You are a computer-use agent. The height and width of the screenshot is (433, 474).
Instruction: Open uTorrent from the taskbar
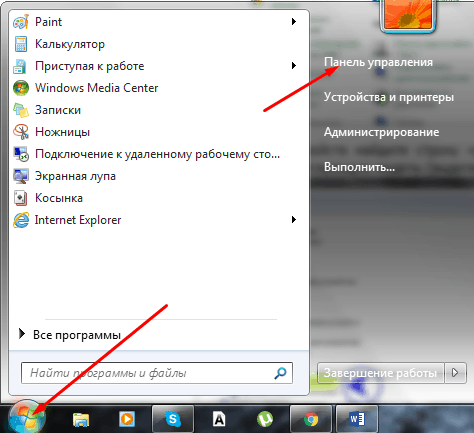(265, 419)
